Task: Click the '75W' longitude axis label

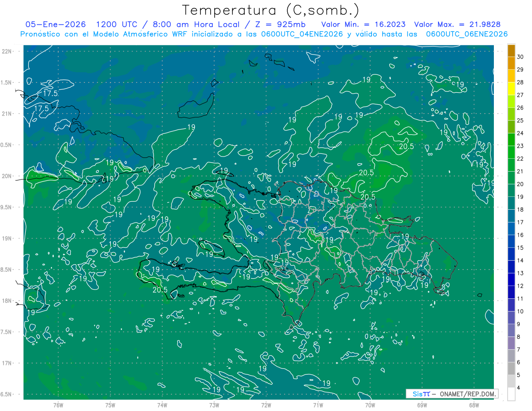Action: click(110, 405)
